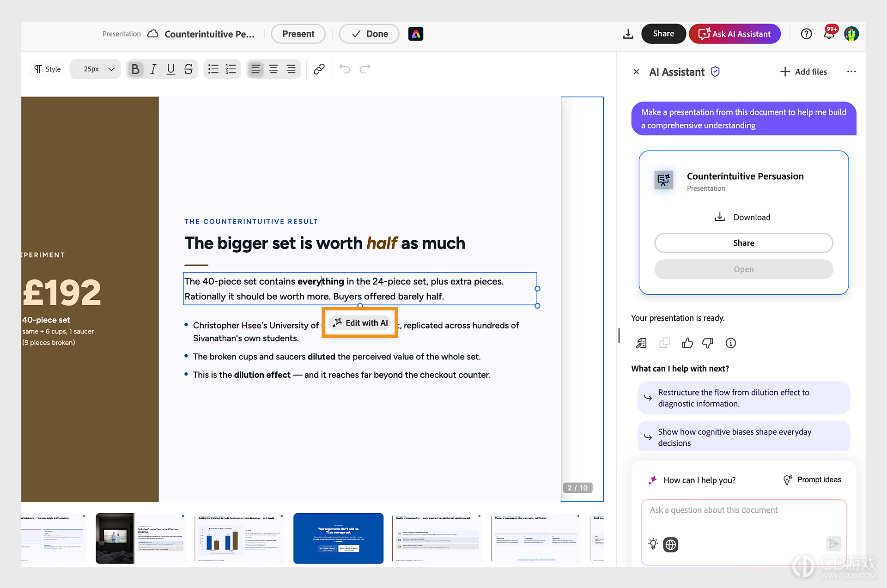This screenshot has width=887, height=588.
Task: Download the presentation from the top bar
Action: (x=628, y=34)
